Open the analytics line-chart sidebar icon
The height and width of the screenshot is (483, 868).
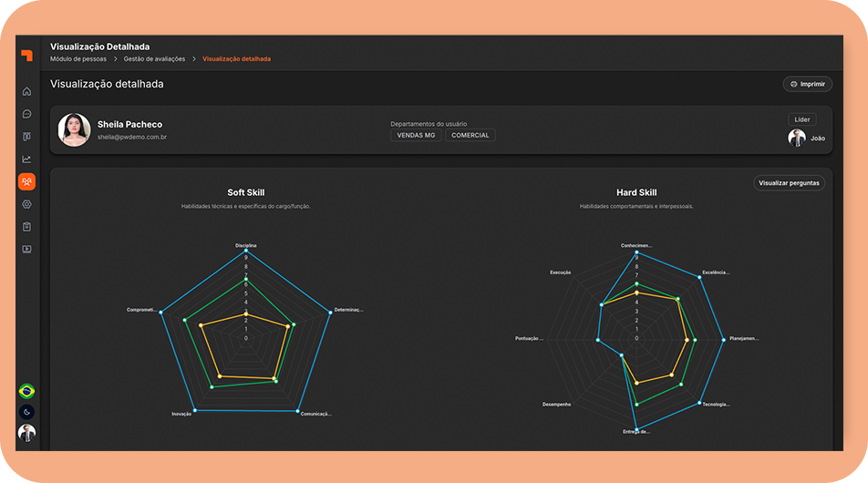[x=26, y=159]
